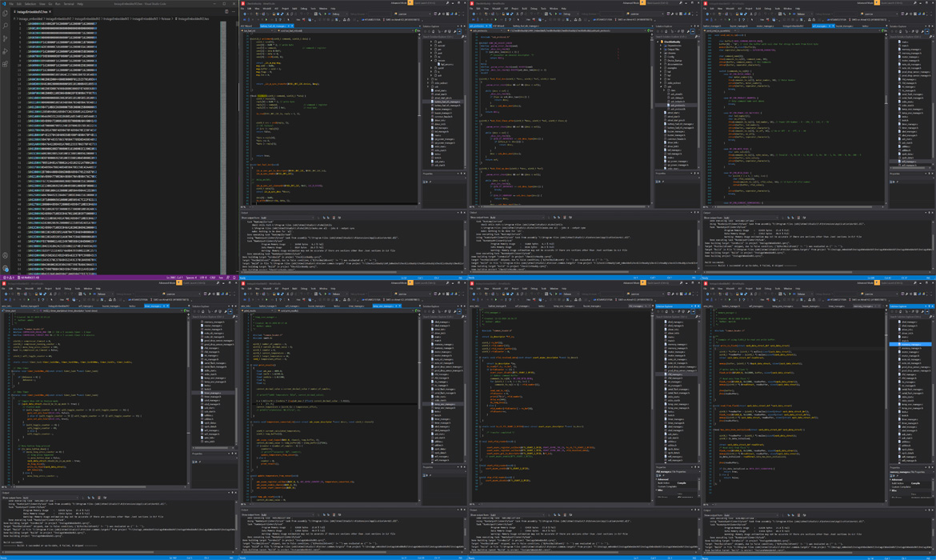
Task: Select highlighted memory_manager.c in Solution Explorer
Action: point(911,345)
